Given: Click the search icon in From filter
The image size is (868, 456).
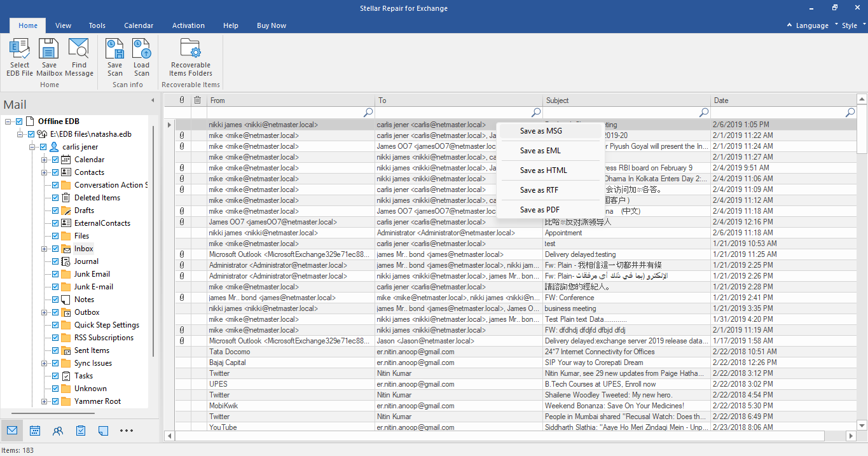Looking at the screenshot, I should [368, 112].
